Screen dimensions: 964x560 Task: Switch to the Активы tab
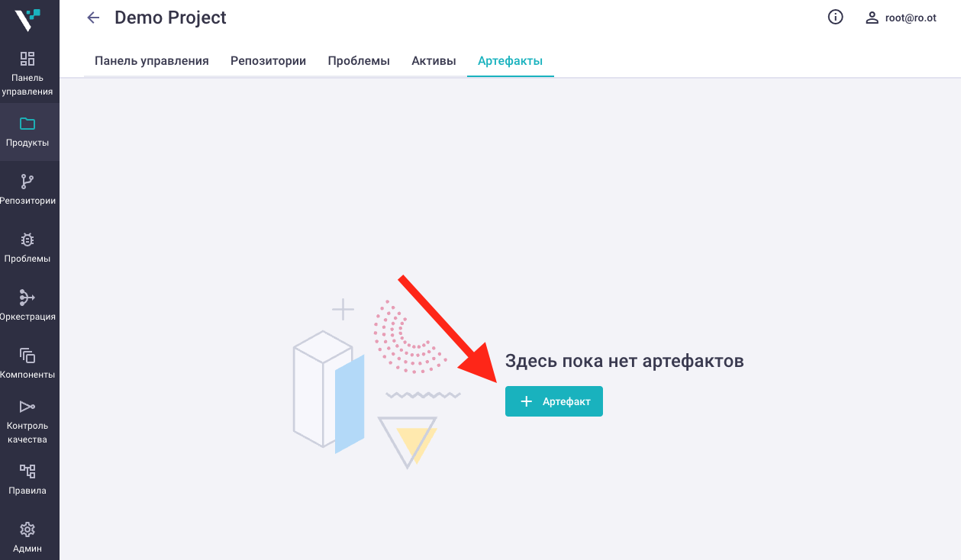click(x=434, y=61)
